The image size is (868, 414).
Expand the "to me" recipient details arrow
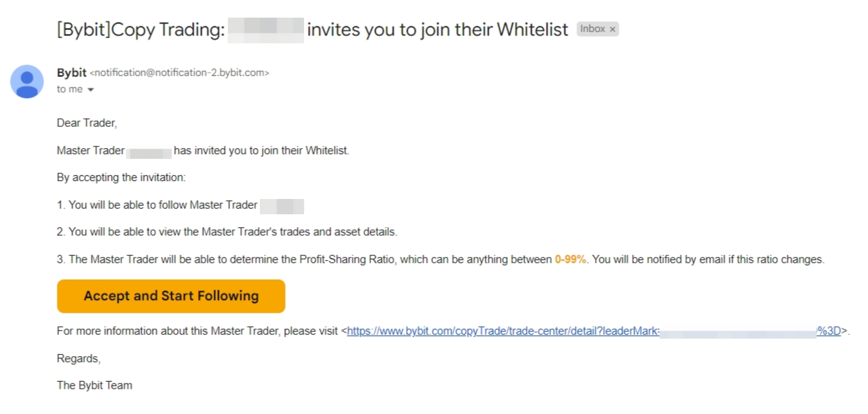point(91,89)
